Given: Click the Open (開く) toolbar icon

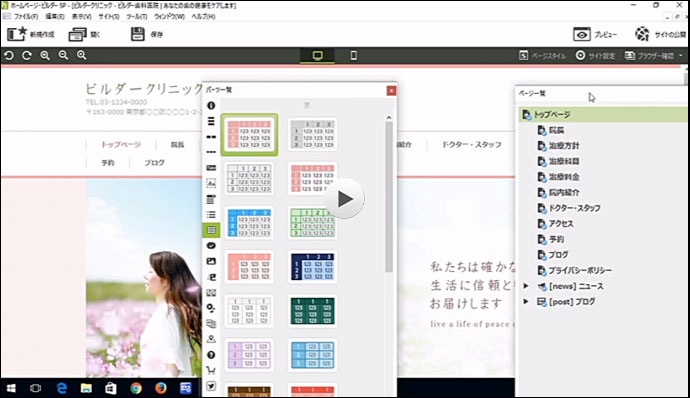Looking at the screenshot, I should point(77,34).
